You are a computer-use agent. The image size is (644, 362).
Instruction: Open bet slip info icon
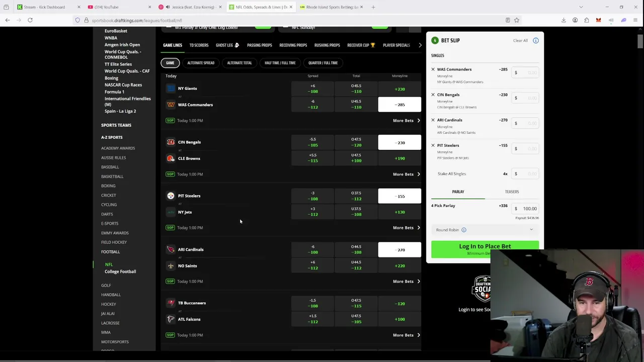click(535, 41)
